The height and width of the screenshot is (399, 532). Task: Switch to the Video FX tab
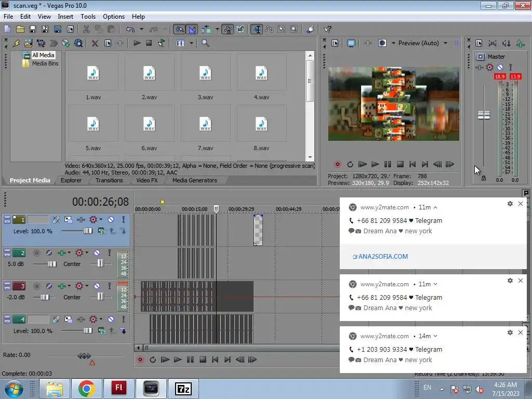pyautogui.click(x=147, y=180)
